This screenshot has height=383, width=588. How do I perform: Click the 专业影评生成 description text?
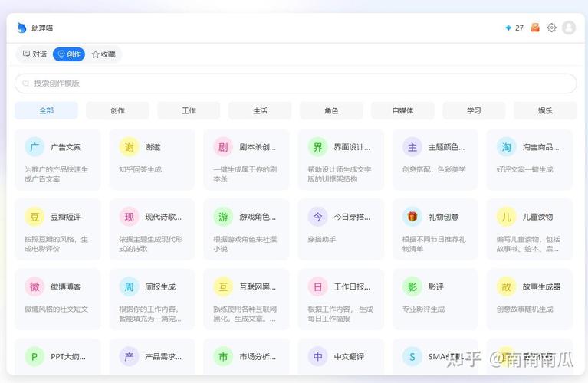(x=423, y=309)
